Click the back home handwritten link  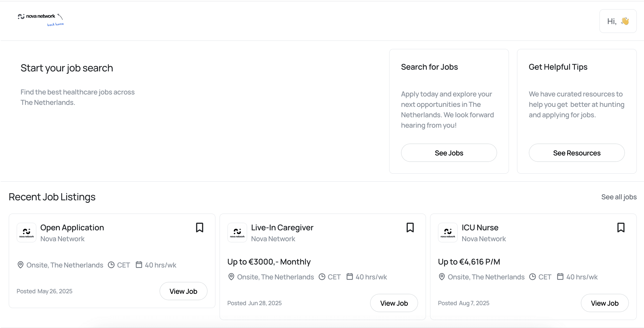pyautogui.click(x=55, y=24)
